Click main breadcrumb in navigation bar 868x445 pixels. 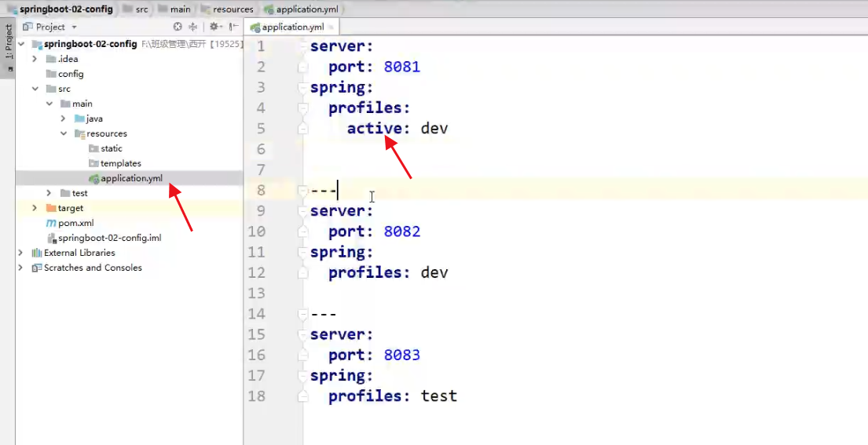(175, 9)
